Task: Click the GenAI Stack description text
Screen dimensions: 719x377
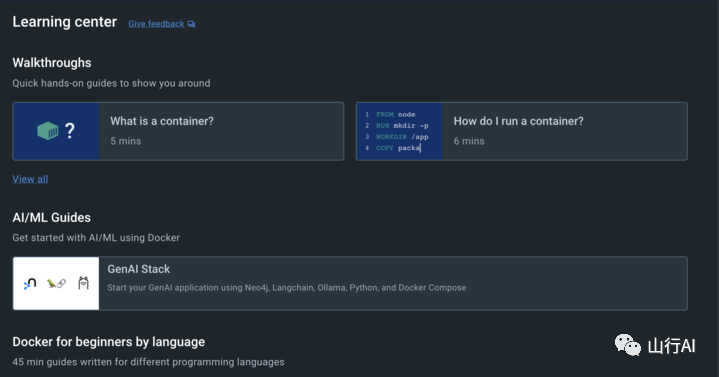Action: (x=287, y=288)
